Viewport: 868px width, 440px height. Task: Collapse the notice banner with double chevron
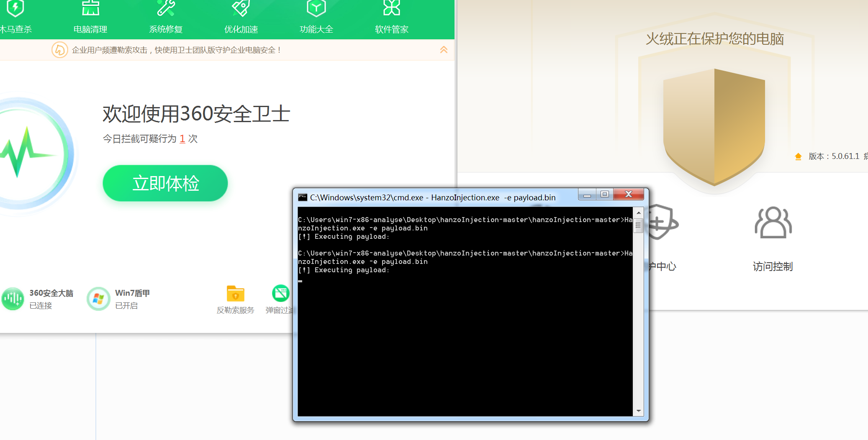click(444, 50)
